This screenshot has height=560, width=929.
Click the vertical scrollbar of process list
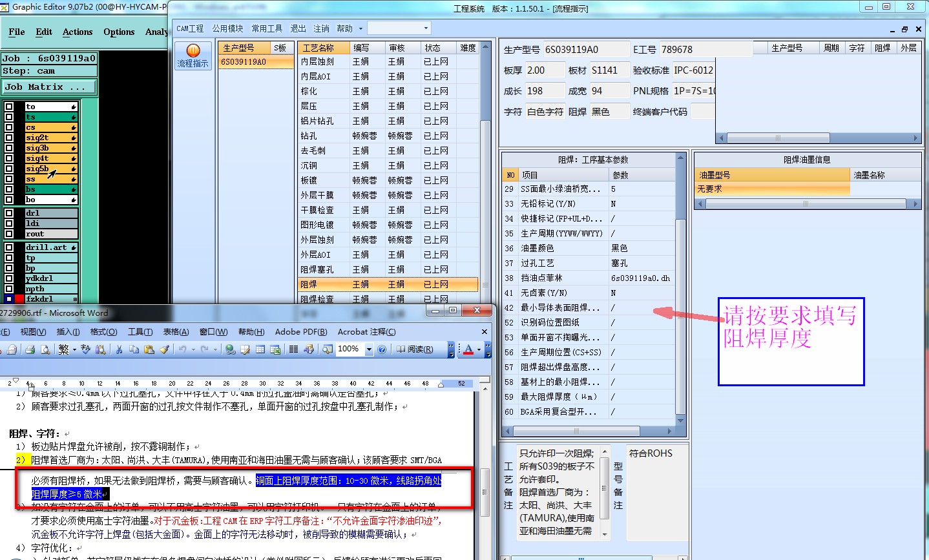485,173
